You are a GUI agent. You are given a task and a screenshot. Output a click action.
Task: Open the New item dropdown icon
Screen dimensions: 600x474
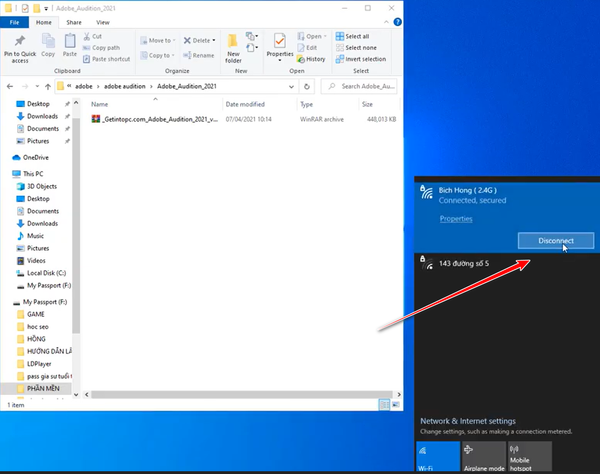(x=252, y=36)
